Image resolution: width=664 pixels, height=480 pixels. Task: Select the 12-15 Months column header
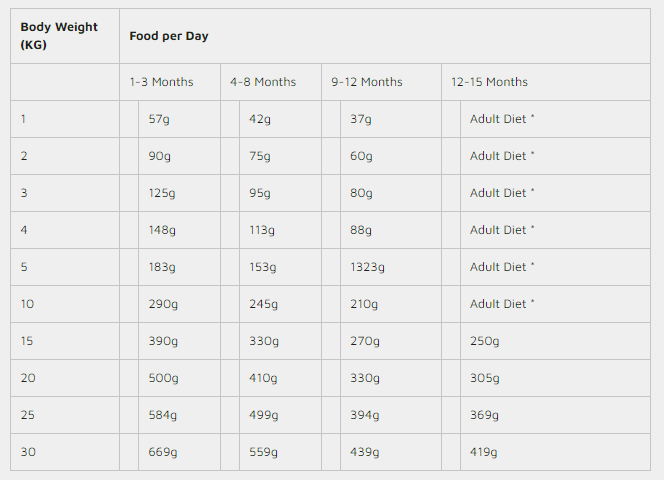point(489,82)
